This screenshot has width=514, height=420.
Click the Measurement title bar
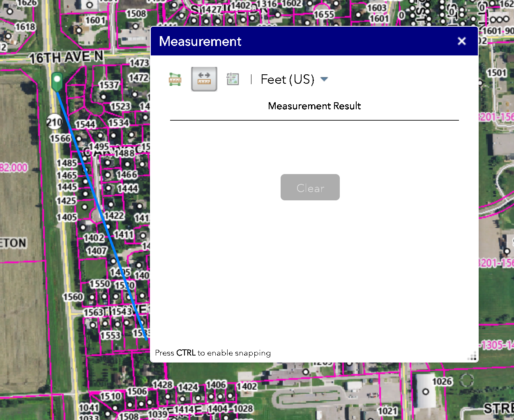point(200,41)
